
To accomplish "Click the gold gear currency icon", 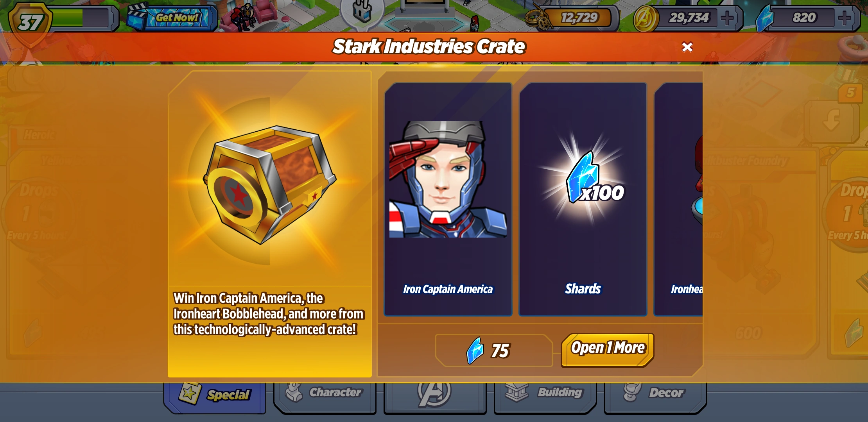I will click(x=538, y=18).
